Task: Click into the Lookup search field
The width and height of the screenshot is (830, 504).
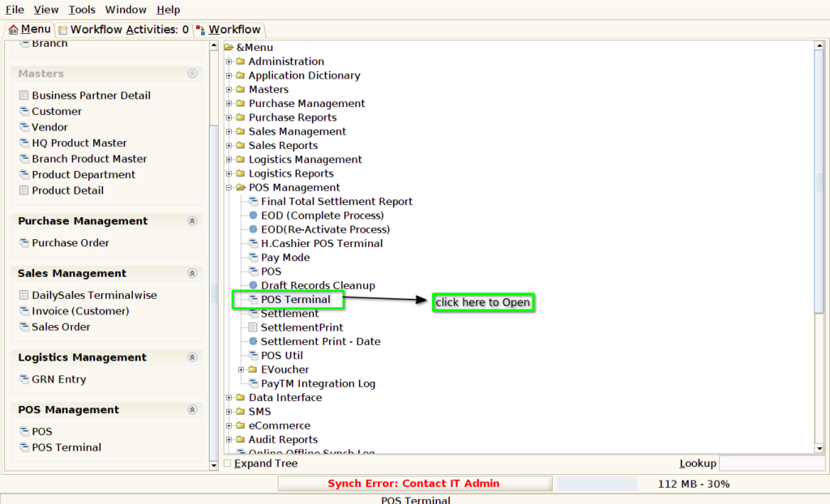Action: pos(772,463)
